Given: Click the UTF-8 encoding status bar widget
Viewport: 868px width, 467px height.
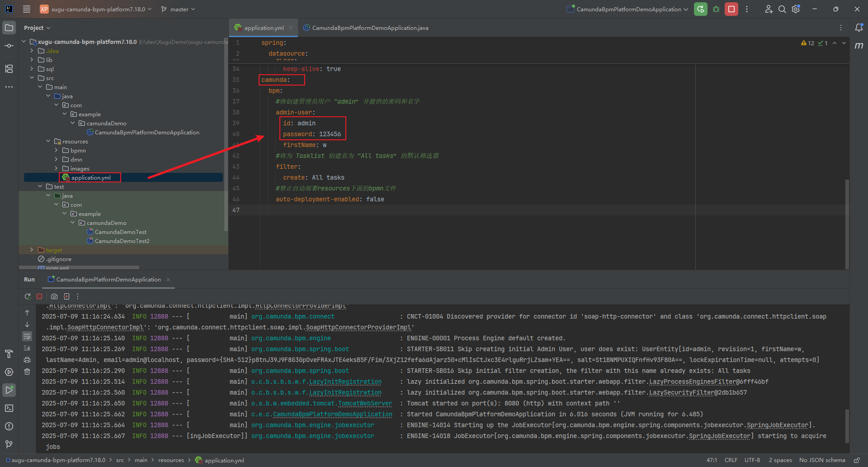Looking at the screenshot, I should point(752,460).
